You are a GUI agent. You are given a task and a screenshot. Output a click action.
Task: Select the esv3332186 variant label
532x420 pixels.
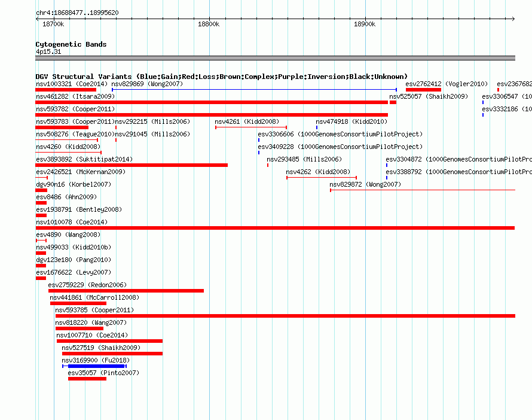(x=507, y=109)
